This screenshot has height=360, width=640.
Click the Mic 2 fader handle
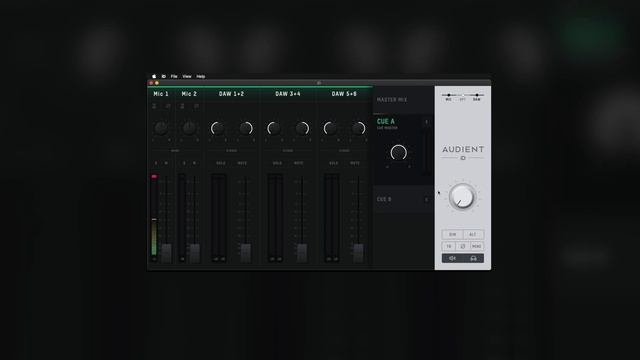click(195, 253)
